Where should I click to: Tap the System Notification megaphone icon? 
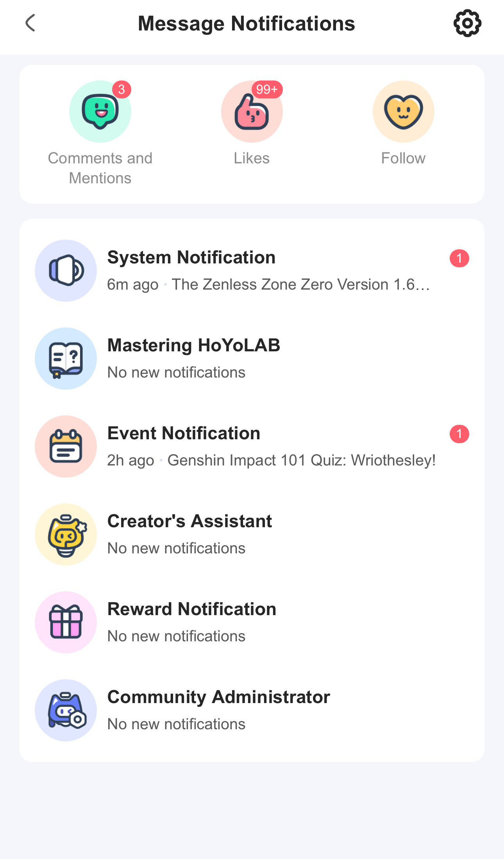pos(66,270)
